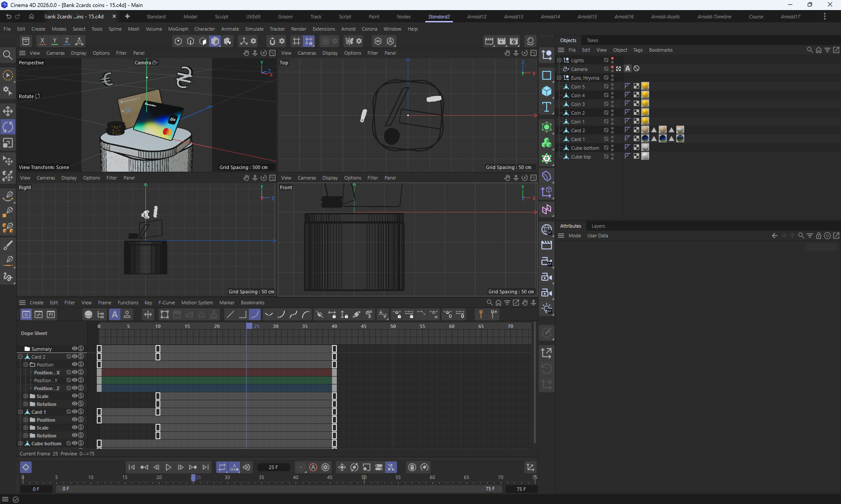841x504 pixels.
Task: Click the Play Forwards button
Action: [168, 467]
